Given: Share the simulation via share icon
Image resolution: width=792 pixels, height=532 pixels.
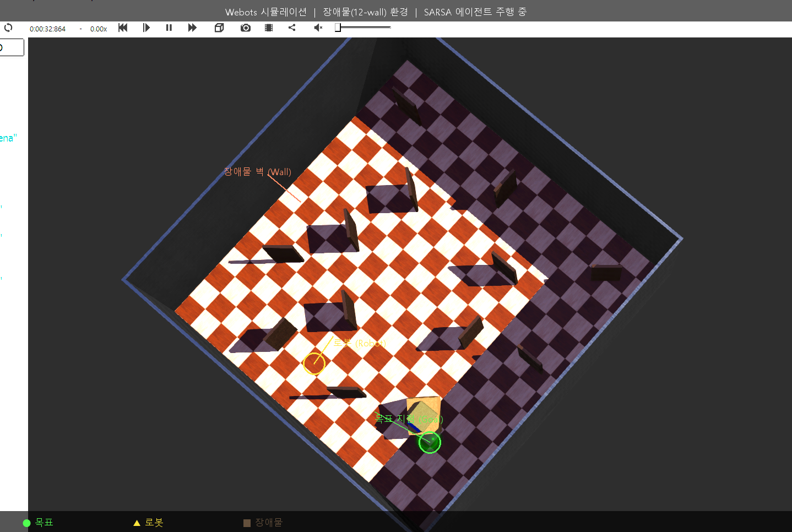Looking at the screenshot, I should tap(292, 28).
